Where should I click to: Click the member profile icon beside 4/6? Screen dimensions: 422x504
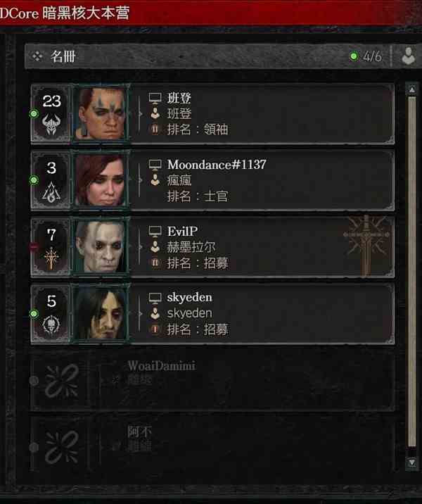pyautogui.click(x=408, y=56)
